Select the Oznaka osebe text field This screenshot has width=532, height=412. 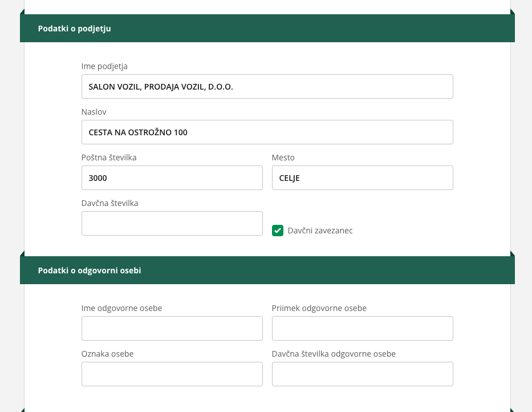[172, 374]
